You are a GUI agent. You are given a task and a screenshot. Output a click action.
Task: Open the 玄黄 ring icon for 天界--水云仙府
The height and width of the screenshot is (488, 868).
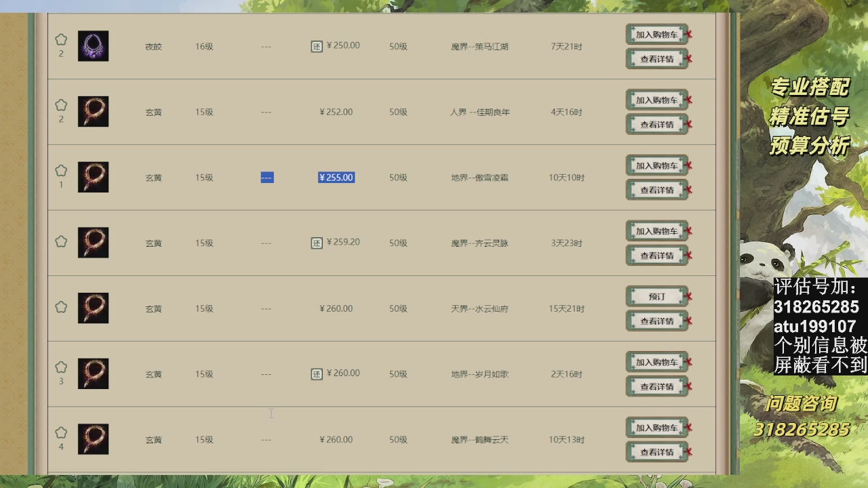coord(93,308)
